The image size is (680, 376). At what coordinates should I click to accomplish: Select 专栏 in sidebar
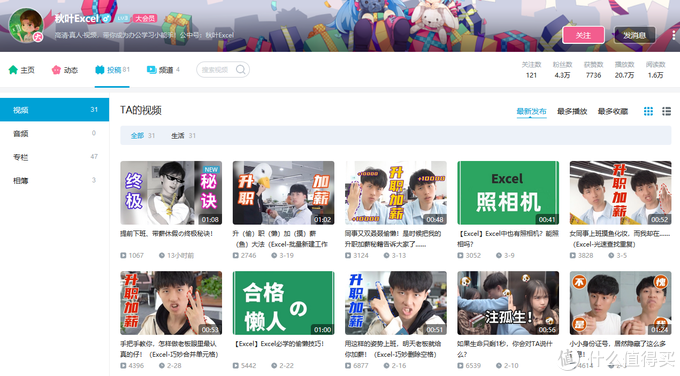tap(55, 157)
